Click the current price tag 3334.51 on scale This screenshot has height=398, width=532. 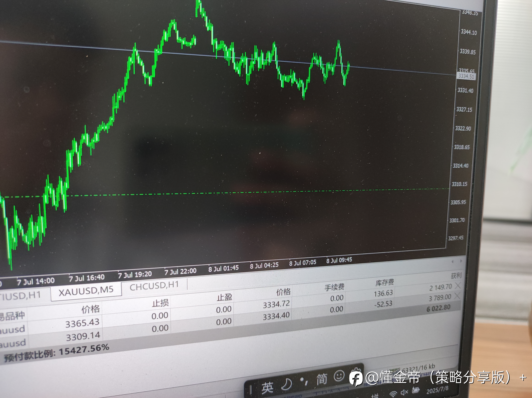tap(466, 76)
